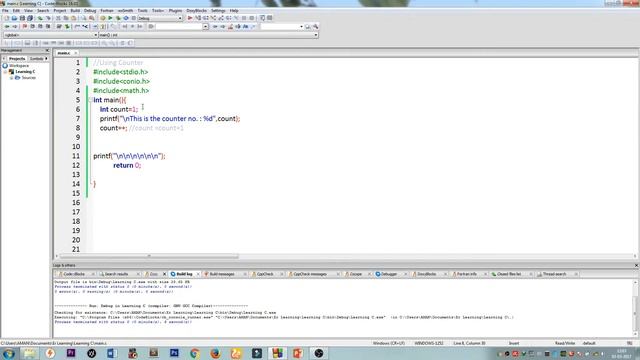Close the Logs & others panel
Image resolution: width=640 pixels, height=360 pixels.
tap(636, 265)
